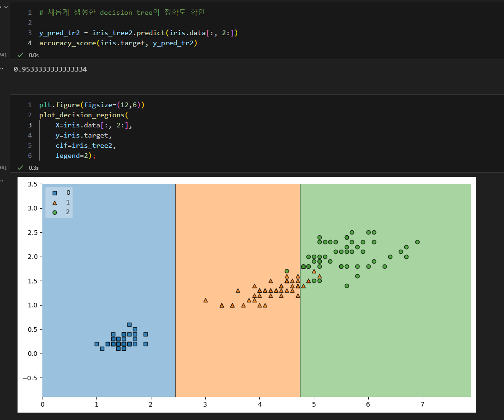Screen dimensions: 504x420
Task: Click the light blue class 0 decision region
Action: 108,257
